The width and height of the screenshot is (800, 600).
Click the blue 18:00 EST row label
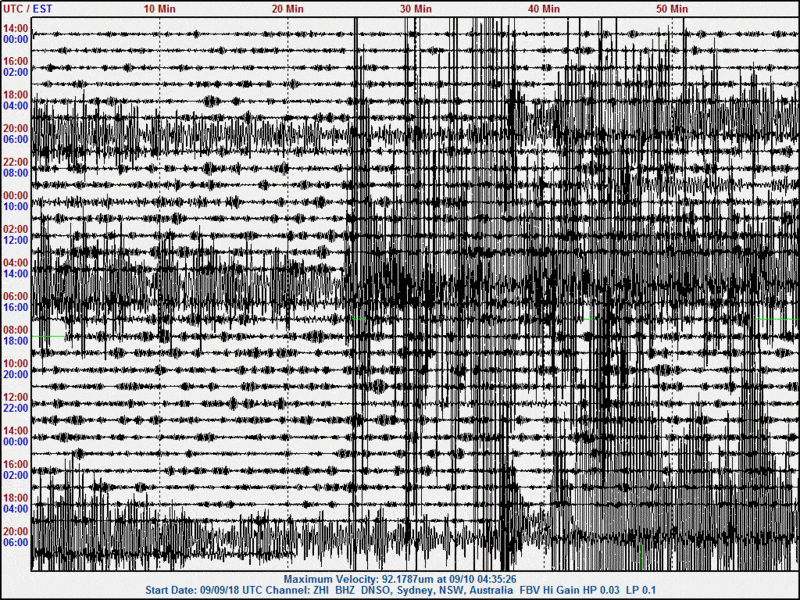[15, 341]
